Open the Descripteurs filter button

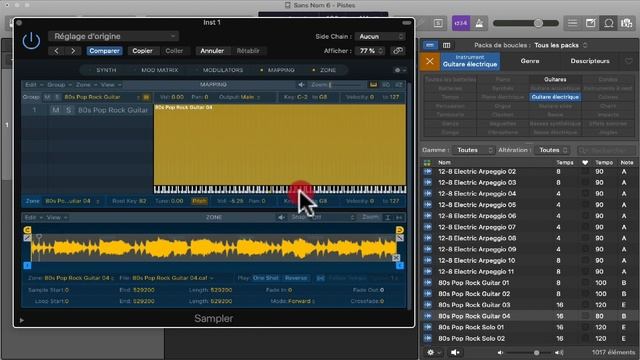tap(590, 61)
